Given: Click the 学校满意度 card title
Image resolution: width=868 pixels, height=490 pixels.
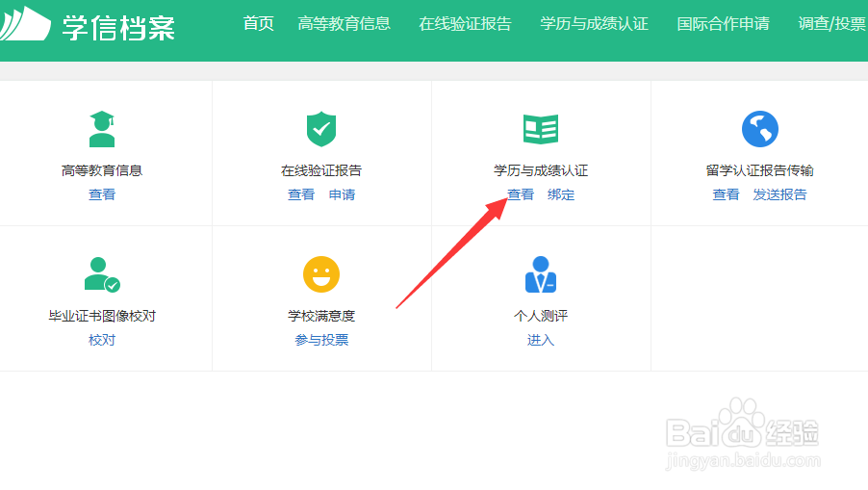Looking at the screenshot, I should (321, 316).
